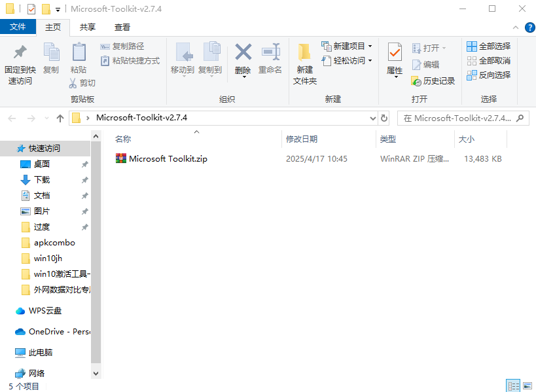Click the Properties (属性) icon
This screenshot has width=536, height=392.
click(395, 53)
